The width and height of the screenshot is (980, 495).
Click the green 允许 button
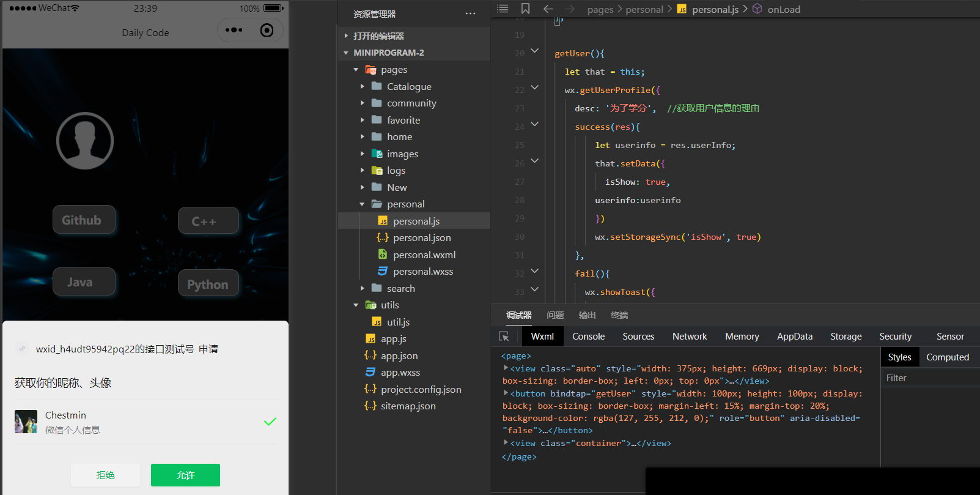click(x=185, y=475)
